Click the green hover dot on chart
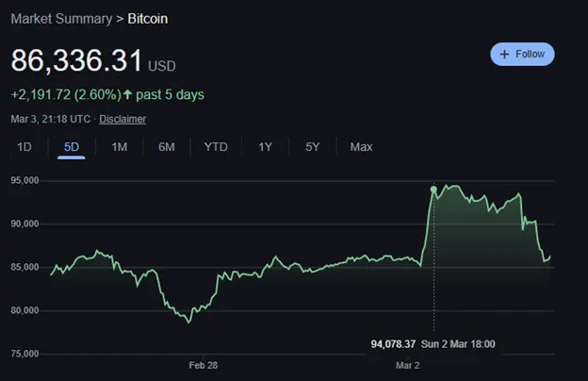 pyautogui.click(x=433, y=190)
